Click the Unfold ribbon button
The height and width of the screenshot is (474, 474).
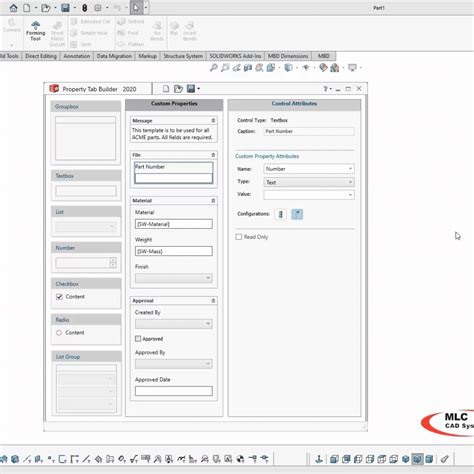pyautogui.click(x=131, y=22)
